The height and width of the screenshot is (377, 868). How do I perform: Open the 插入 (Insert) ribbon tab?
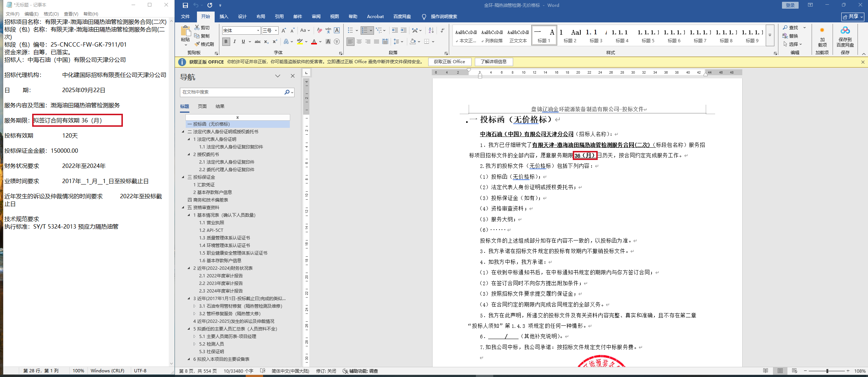(224, 17)
